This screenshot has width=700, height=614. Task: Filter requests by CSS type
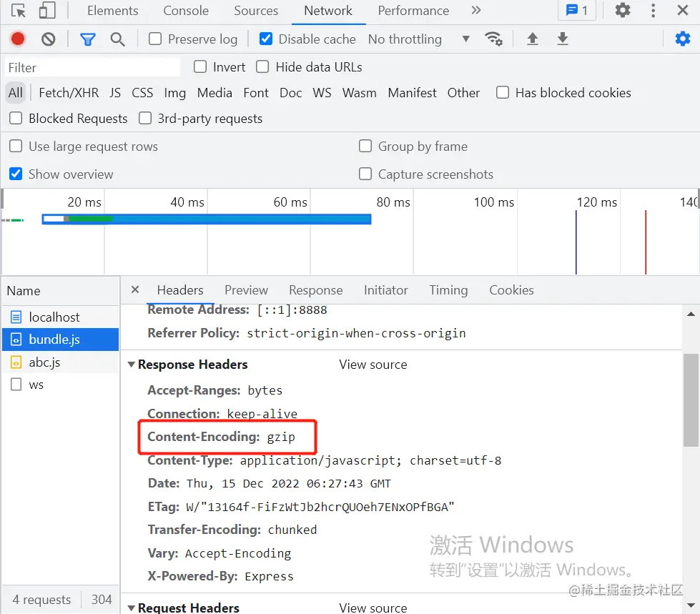click(x=142, y=93)
